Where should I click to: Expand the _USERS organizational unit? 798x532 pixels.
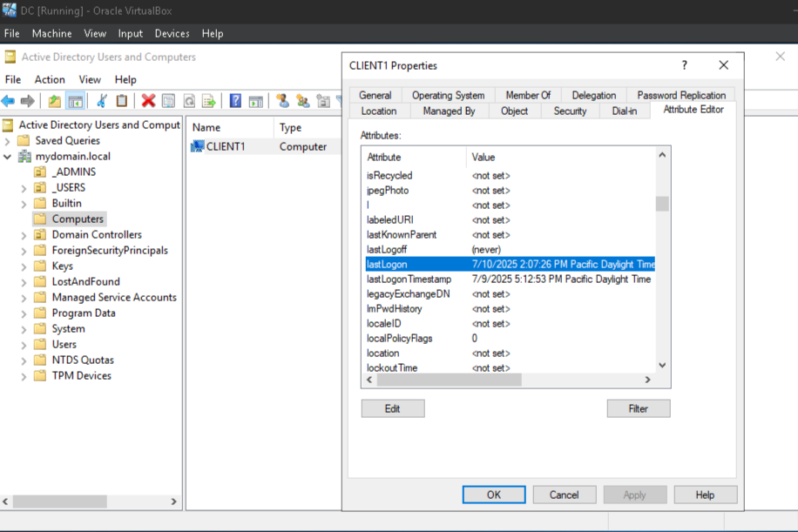[x=24, y=188]
